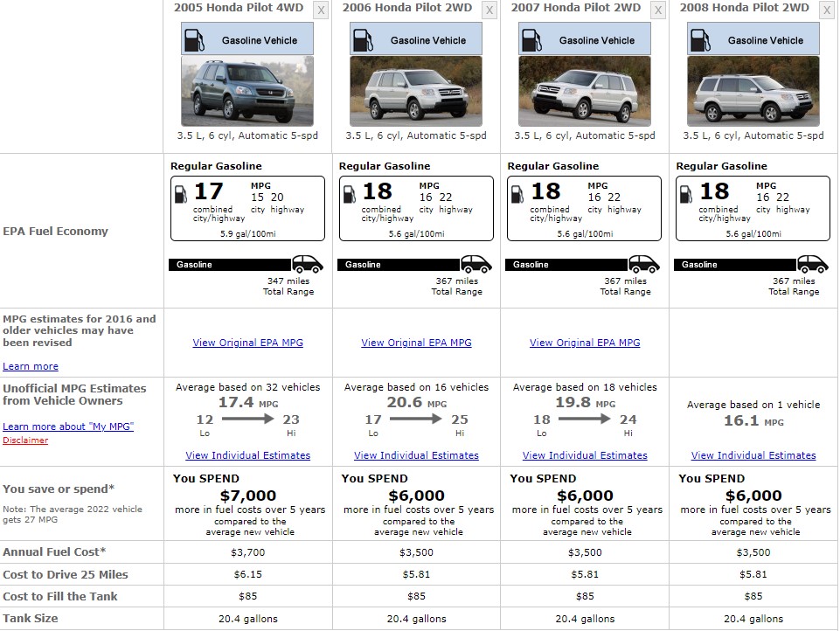Click the EPA Fuel Economy row label
840x631 pixels.
click(55, 231)
